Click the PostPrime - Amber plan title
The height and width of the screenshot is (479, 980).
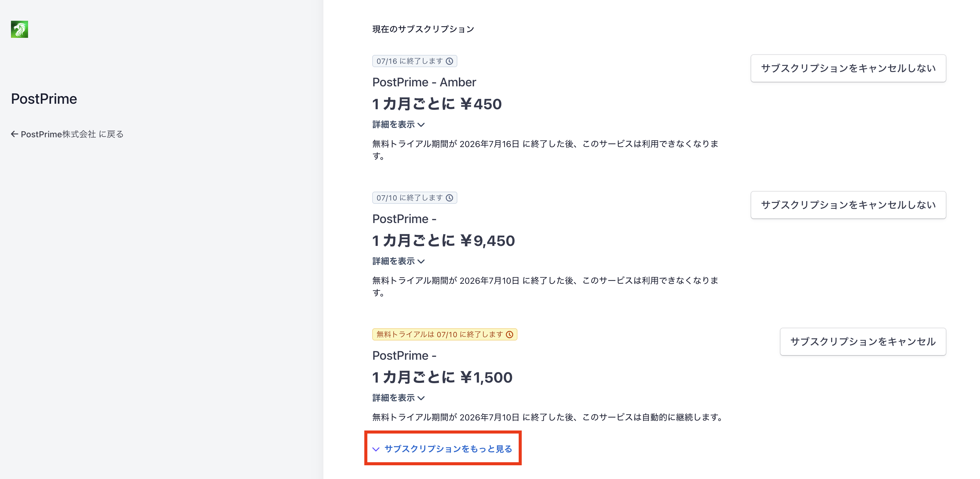424,82
